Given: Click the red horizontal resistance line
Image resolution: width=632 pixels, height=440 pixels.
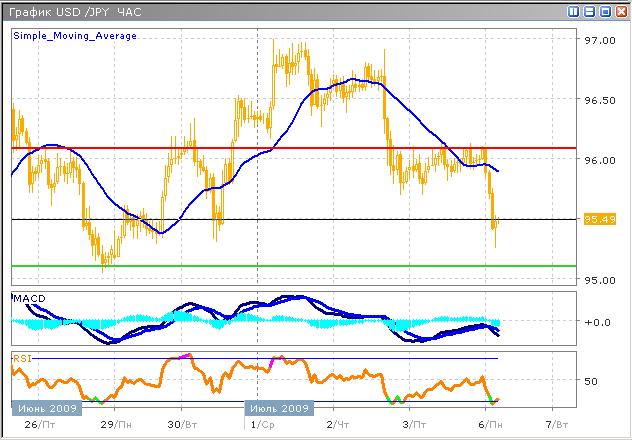Looking at the screenshot, I should point(300,148).
